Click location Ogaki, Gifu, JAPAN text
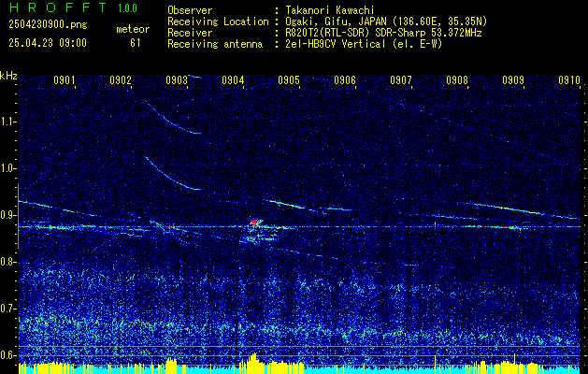588x374 pixels. click(387, 22)
